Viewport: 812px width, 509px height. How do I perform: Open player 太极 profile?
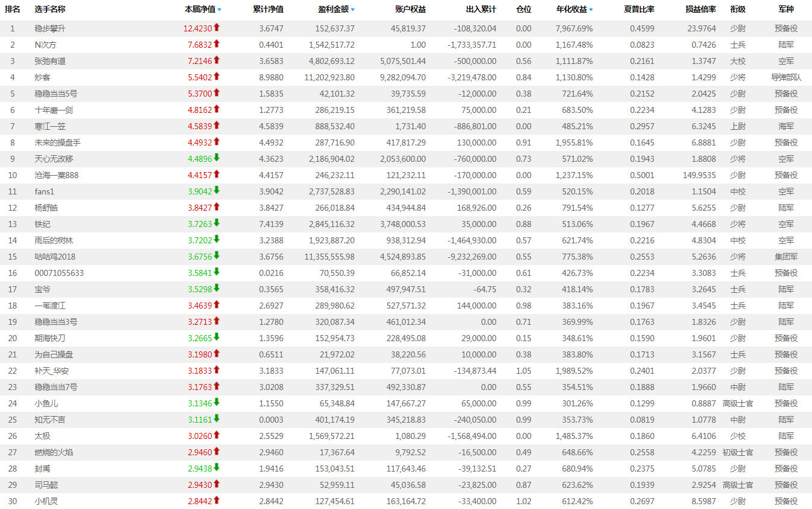[x=42, y=436]
